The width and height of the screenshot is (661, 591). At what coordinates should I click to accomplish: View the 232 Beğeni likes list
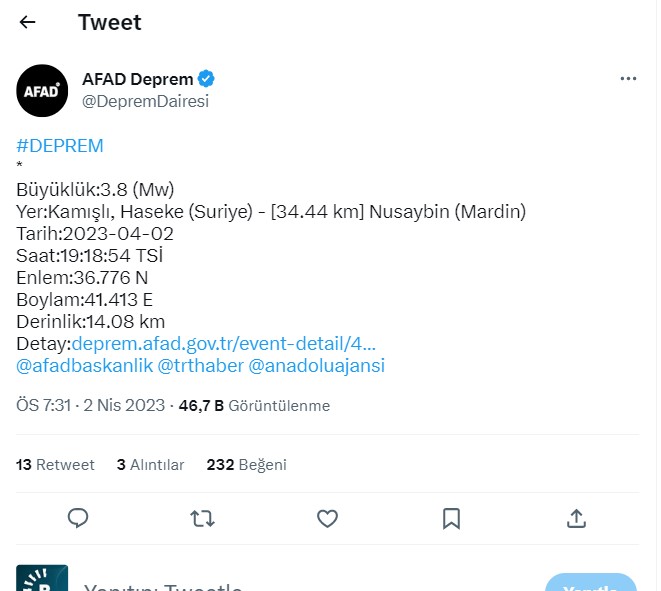click(x=246, y=465)
